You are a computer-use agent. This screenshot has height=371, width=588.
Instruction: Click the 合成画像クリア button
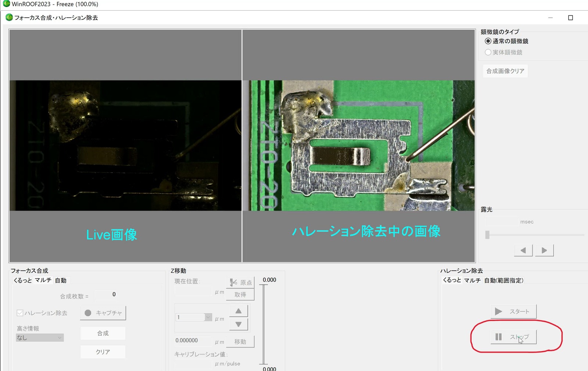pos(505,71)
